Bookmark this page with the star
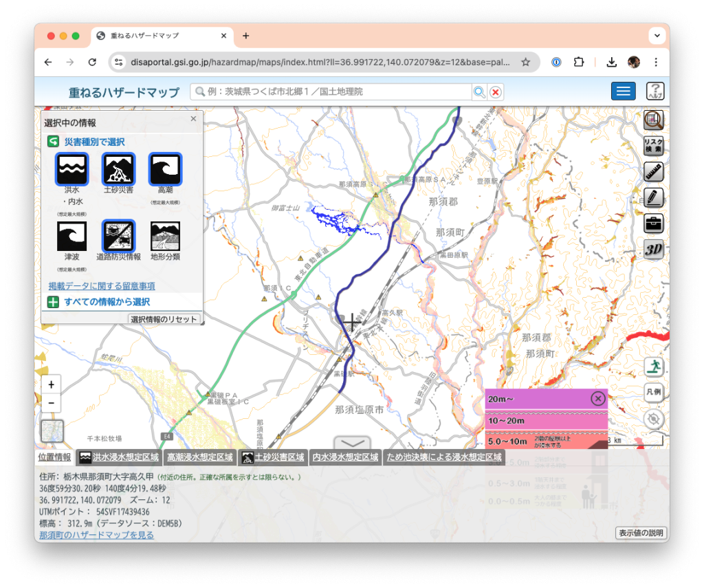Viewport: 704px width, 588px height. (526, 62)
